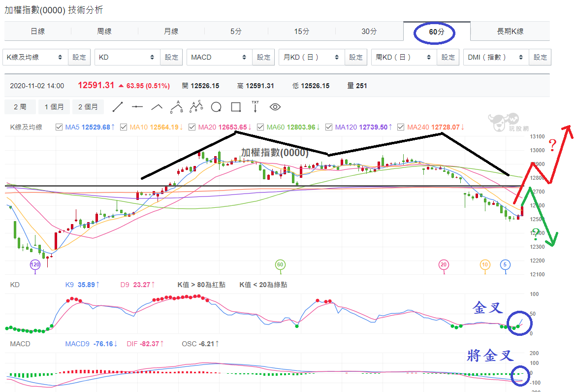
Task: Switch to the 30分 tab
Action: pyautogui.click(x=369, y=31)
